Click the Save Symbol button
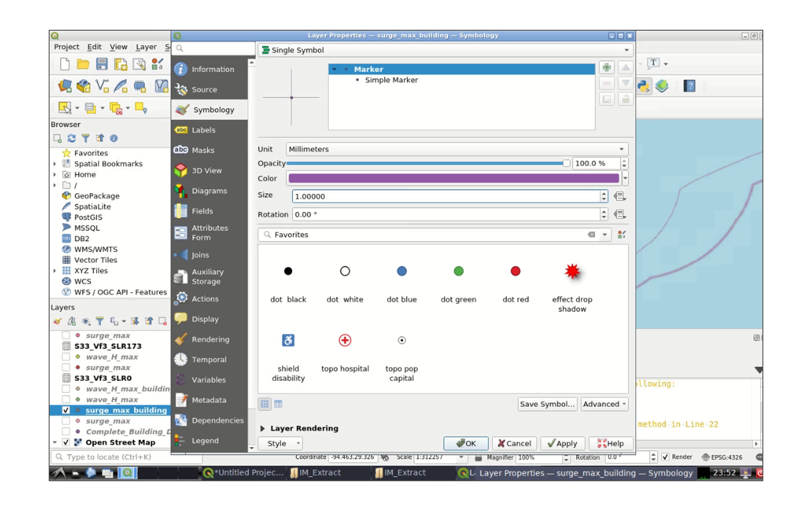Image resolution: width=812 pixels, height=511 pixels. [x=547, y=404]
